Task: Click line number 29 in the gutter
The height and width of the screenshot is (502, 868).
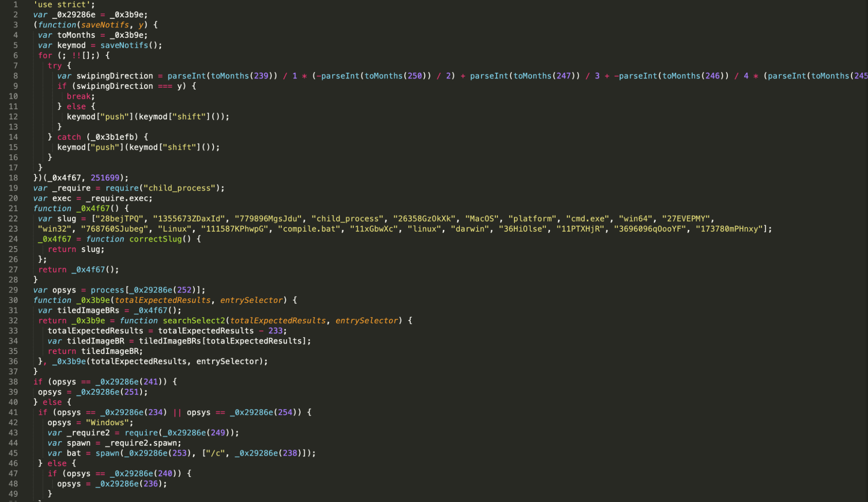Action: [13, 290]
